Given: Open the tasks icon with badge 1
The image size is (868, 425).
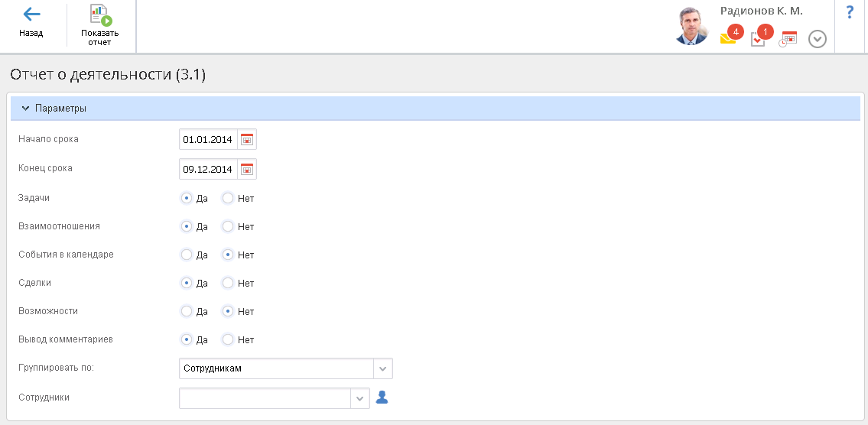Looking at the screenshot, I should pos(758,39).
